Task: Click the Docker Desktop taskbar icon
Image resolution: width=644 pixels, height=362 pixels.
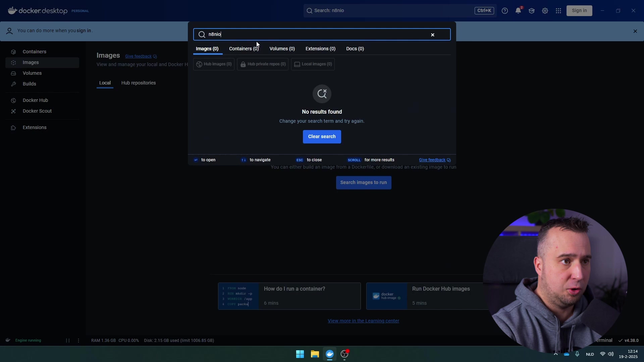Action: 330,354
